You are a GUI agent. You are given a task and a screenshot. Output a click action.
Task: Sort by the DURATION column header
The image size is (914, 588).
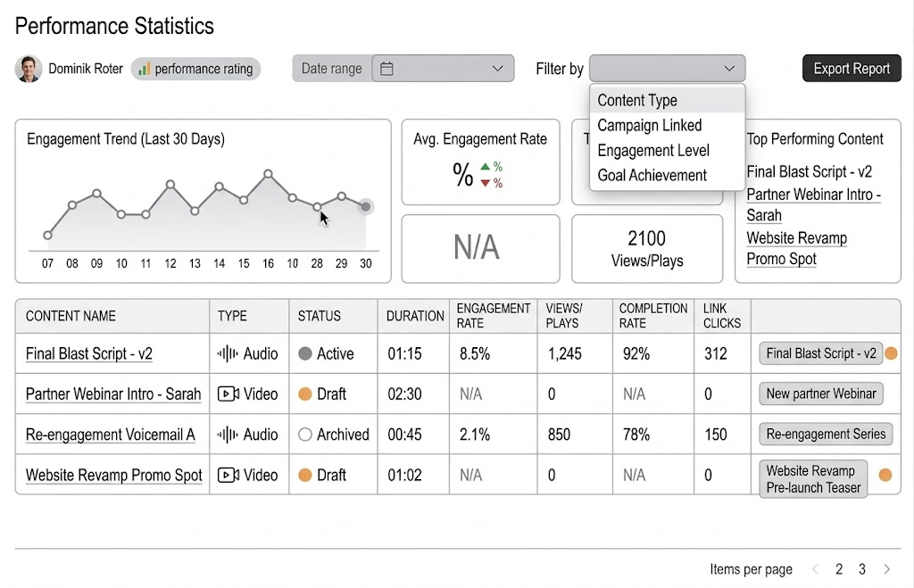pos(415,316)
